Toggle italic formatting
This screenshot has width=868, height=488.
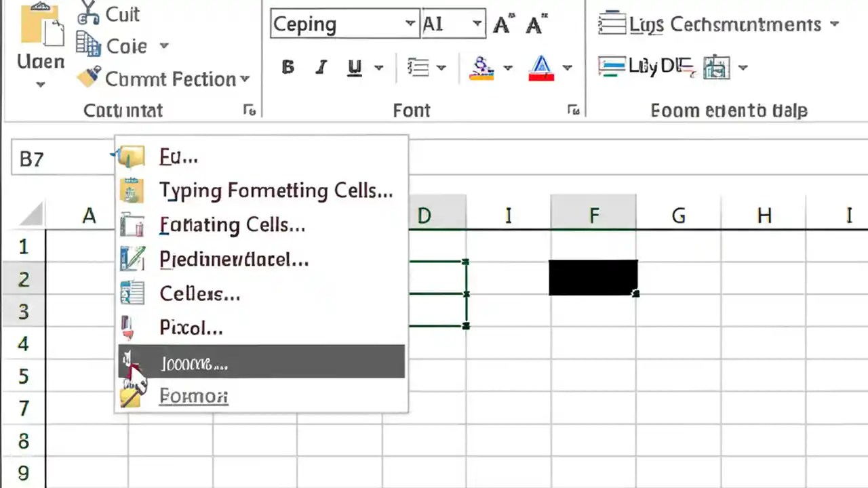[320, 66]
